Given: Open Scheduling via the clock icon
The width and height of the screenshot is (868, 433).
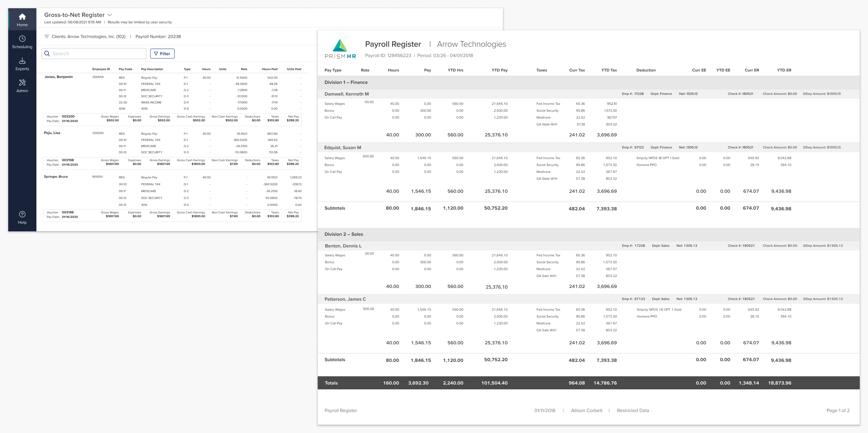Looking at the screenshot, I should pos(22,39).
